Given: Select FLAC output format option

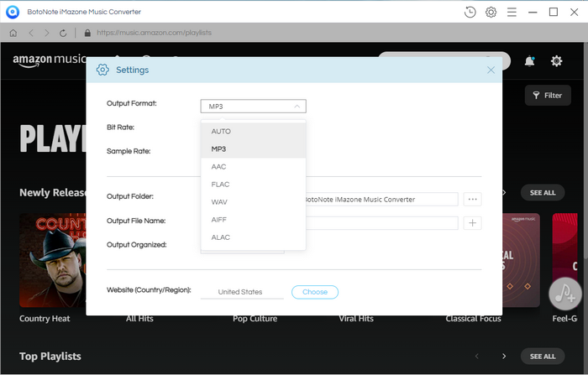Looking at the screenshot, I should click(x=254, y=185).
